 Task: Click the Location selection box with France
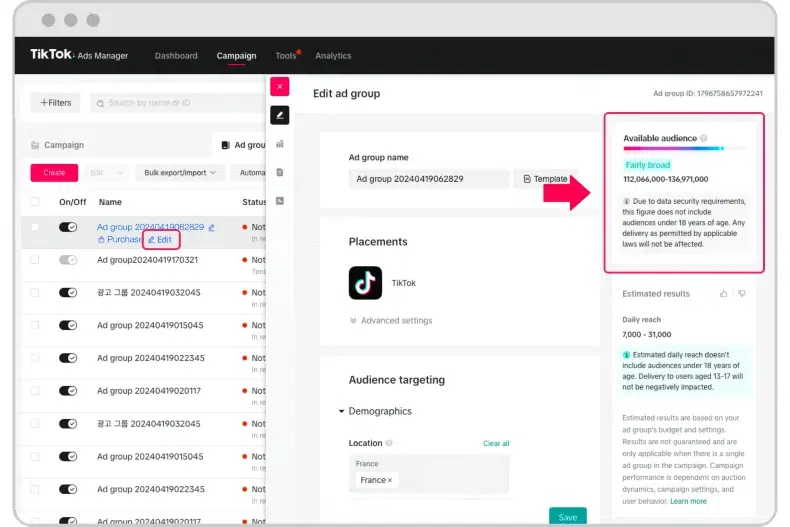429,474
